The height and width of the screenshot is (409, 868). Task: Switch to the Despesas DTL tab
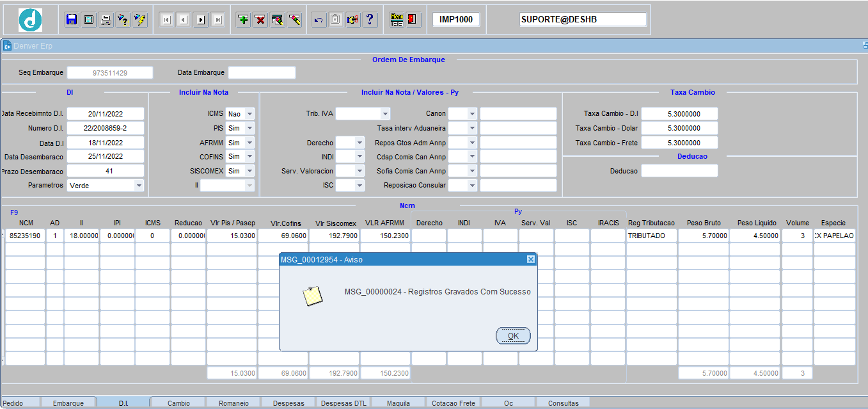click(343, 403)
